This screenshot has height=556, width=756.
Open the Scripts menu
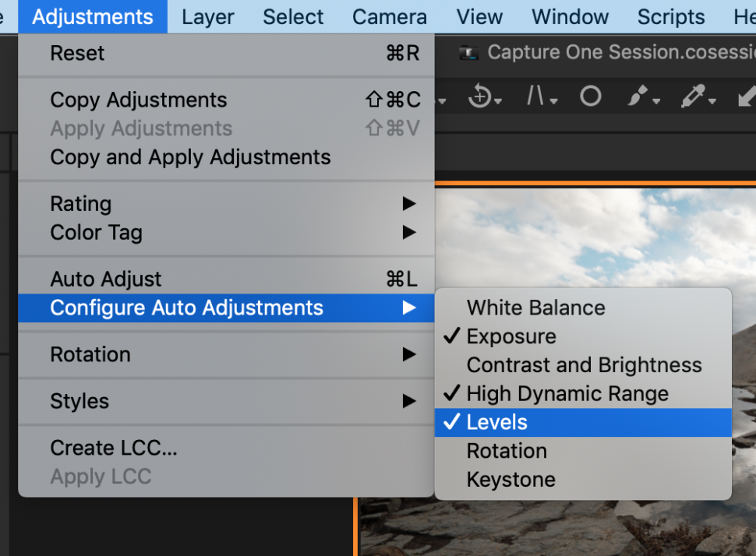670,16
